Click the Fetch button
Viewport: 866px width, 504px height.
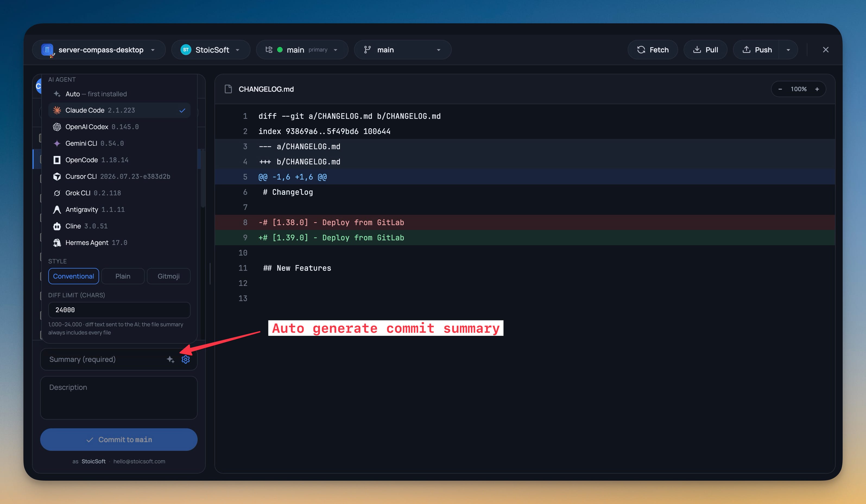tap(653, 50)
